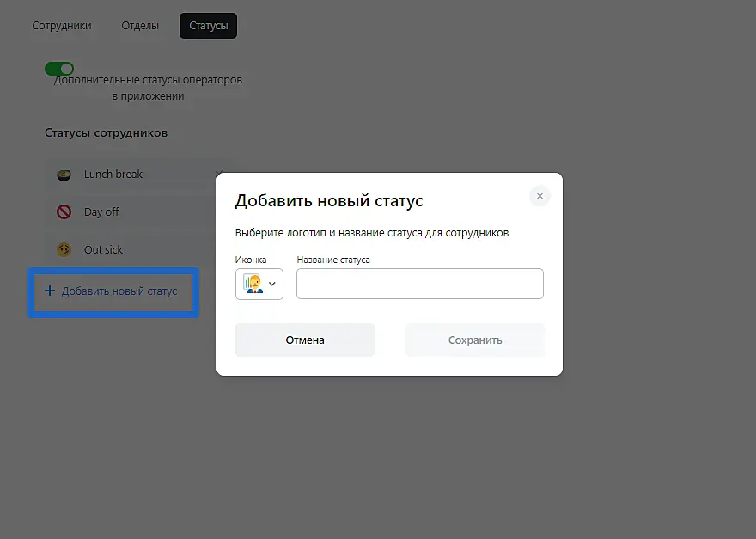Close the Добавить новый статус dialog with X
The image size is (756, 539).
point(540,196)
